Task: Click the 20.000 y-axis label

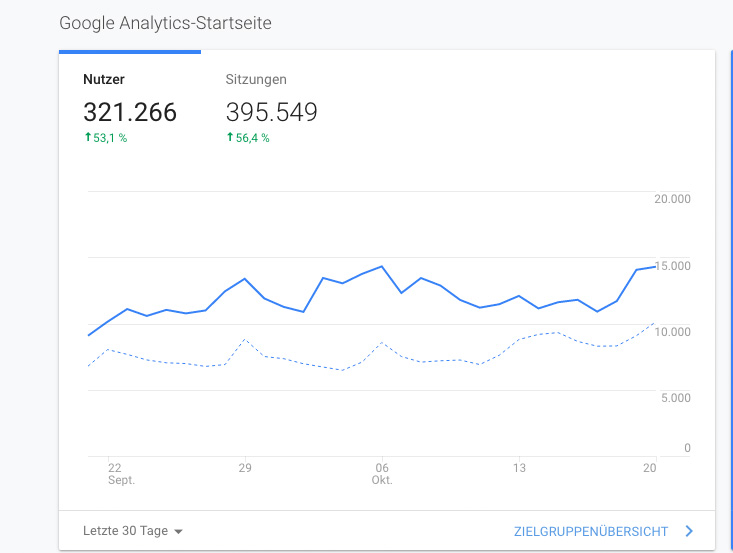Action: (672, 199)
